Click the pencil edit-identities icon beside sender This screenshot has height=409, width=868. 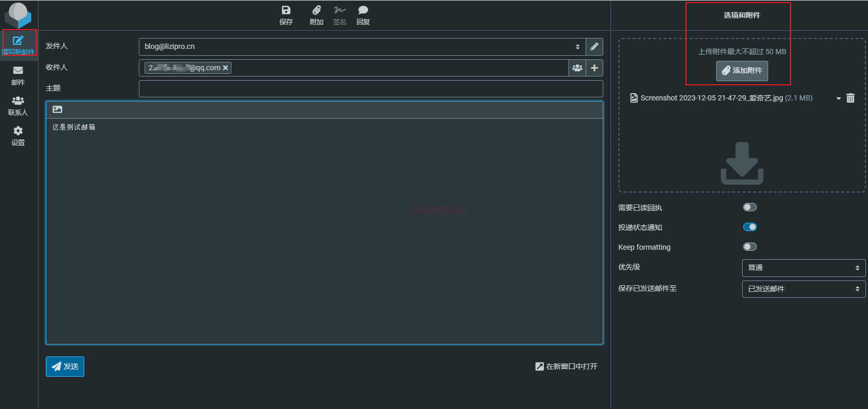[594, 47]
